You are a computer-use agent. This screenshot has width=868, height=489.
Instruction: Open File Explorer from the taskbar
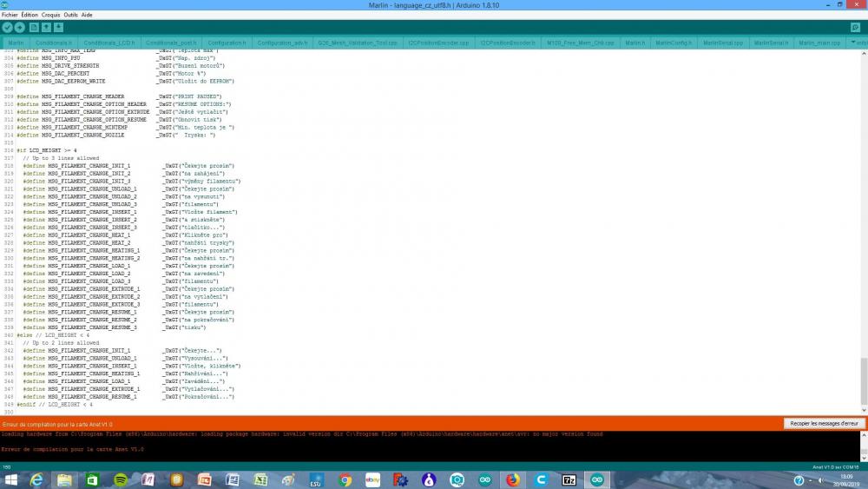pyautogui.click(x=64, y=480)
